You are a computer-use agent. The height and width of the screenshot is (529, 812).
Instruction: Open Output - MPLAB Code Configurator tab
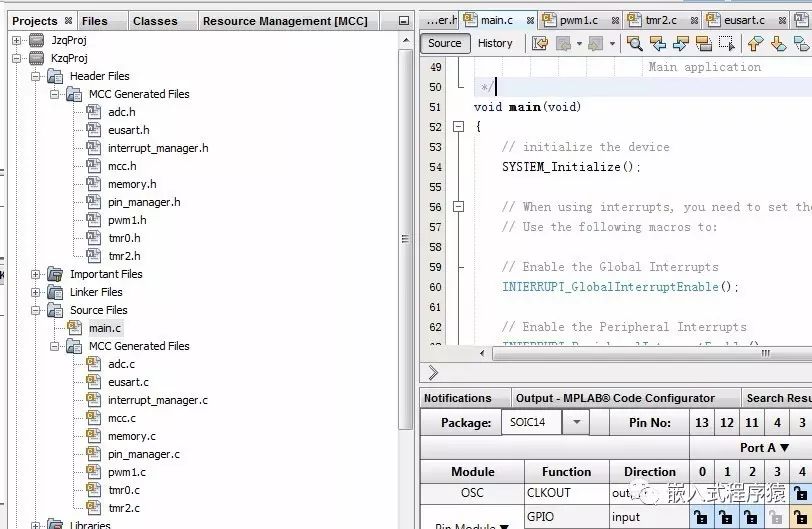coord(615,398)
